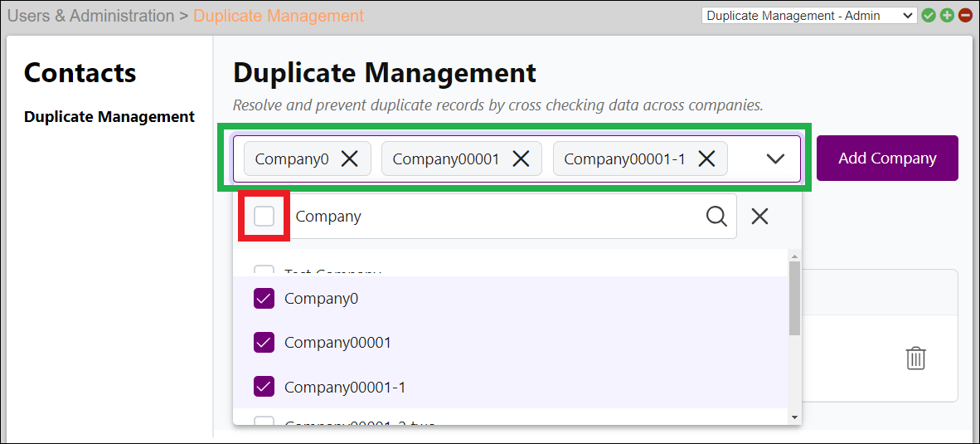Uncheck the Company0 checkbox in list

[264, 298]
